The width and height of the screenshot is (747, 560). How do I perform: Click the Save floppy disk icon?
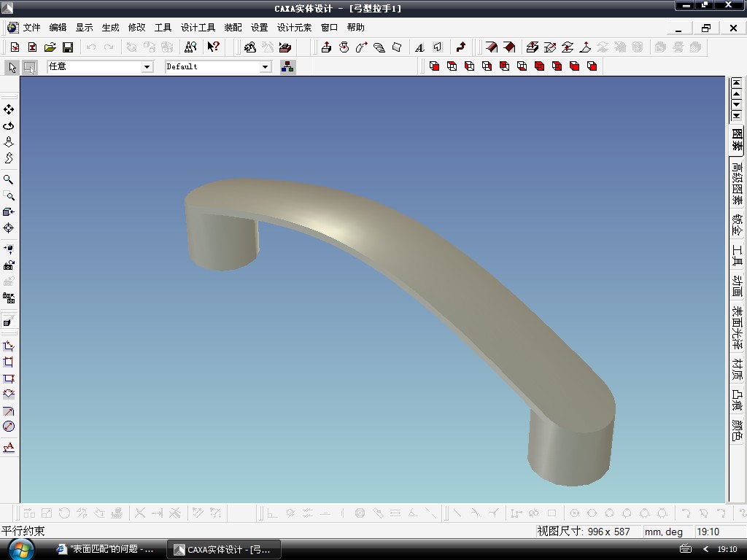(x=68, y=47)
